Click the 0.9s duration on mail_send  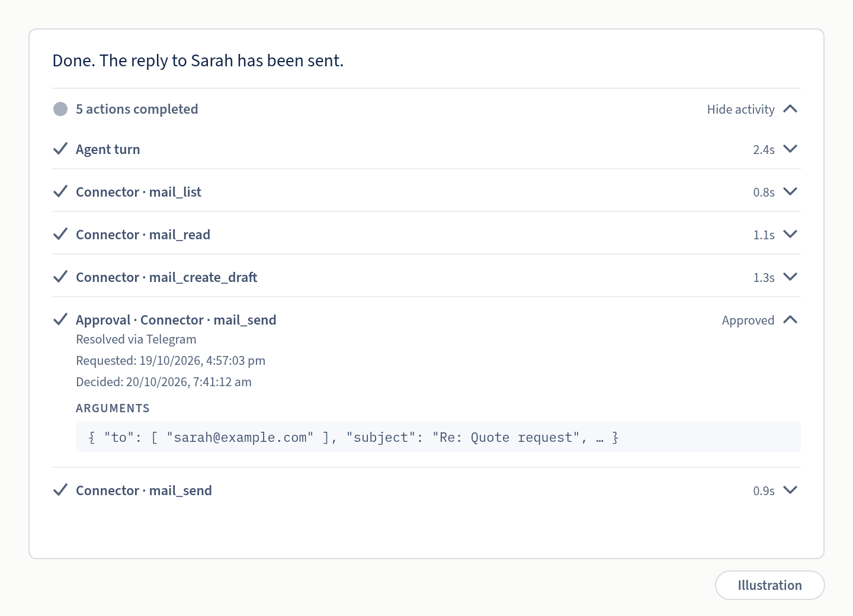point(764,491)
